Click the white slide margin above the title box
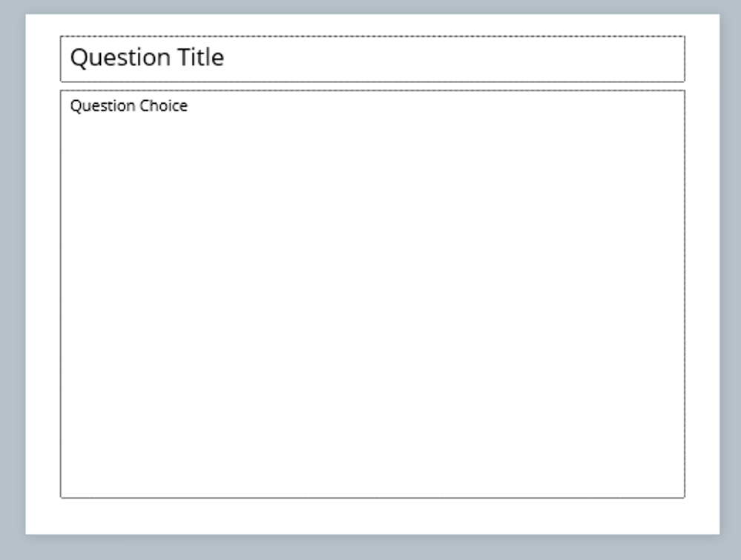Viewport: 741px width, 560px height. coord(372,24)
